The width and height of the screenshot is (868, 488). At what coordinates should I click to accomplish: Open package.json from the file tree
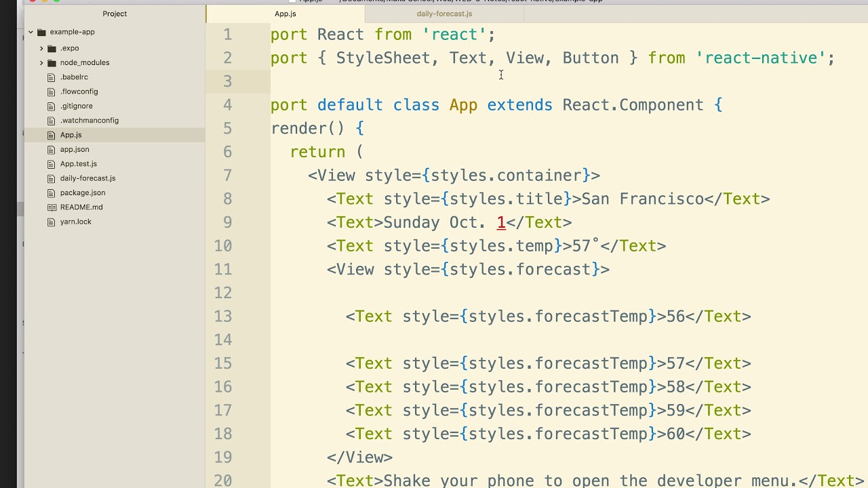click(83, 192)
